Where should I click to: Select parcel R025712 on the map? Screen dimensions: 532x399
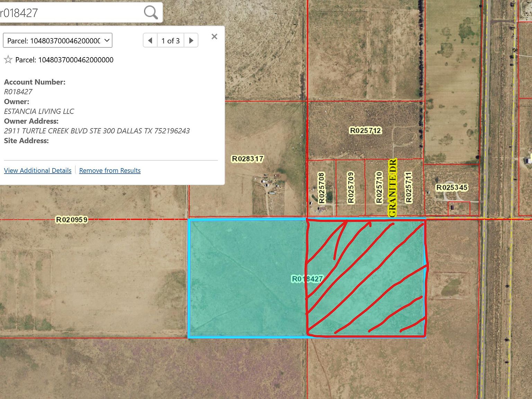coord(365,131)
